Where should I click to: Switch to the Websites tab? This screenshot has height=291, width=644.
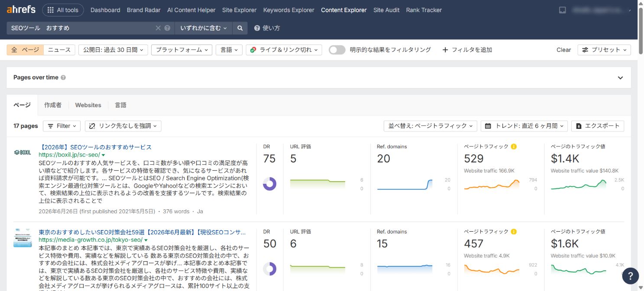pyautogui.click(x=88, y=105)
